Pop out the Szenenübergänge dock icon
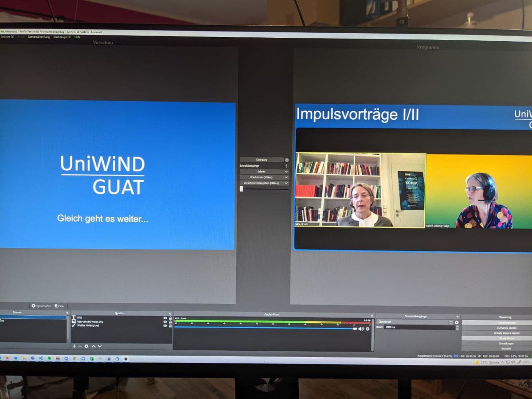 click(457, 317)
